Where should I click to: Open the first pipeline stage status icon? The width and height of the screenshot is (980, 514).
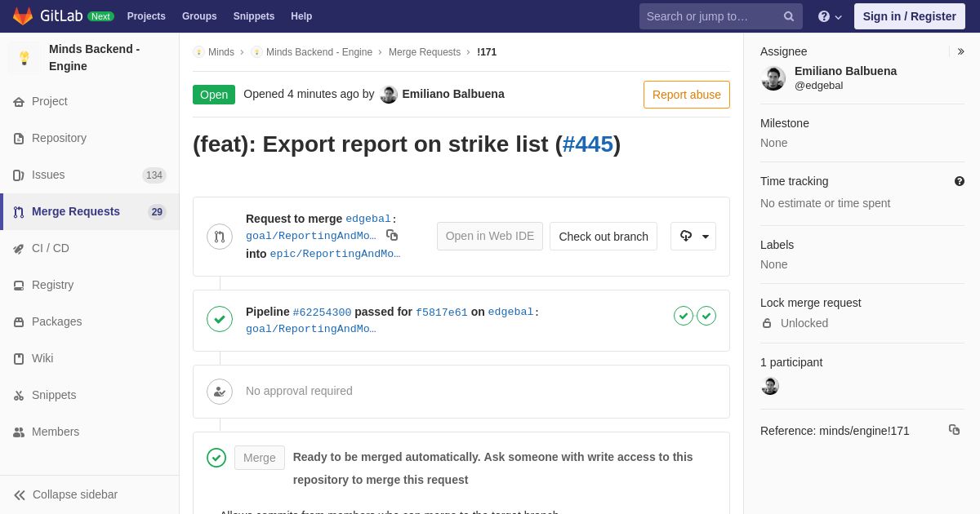click(684, 316)
